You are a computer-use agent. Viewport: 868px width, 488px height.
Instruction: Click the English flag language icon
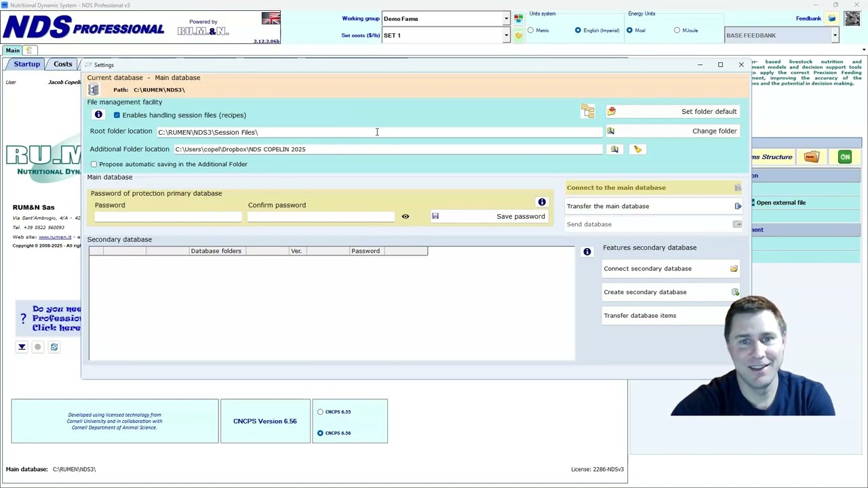point(271,18)
